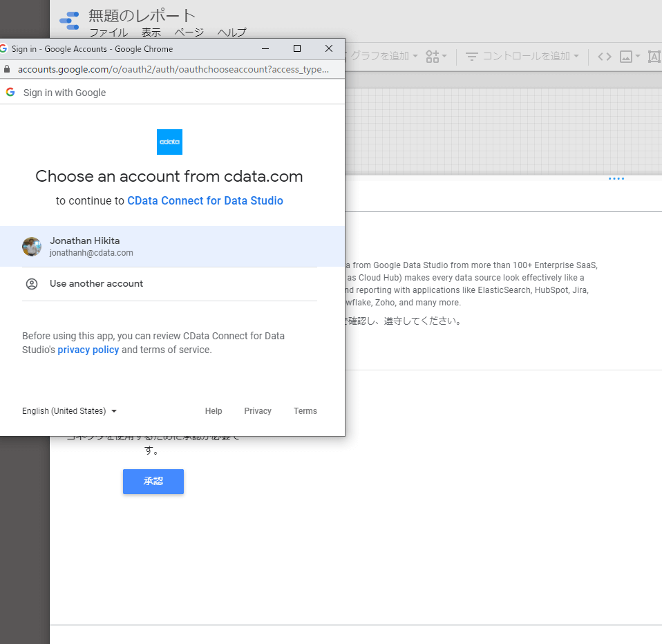Expand the image insert dropdown arrow
The height and width of the screenshot is (644, 662).
click(638, 56)
